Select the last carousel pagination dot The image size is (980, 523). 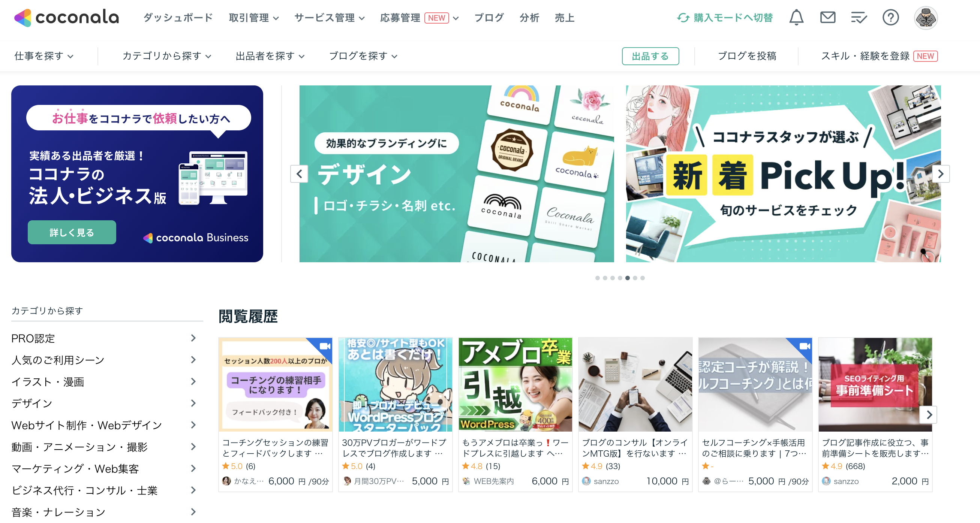pyautogui.click(x=642, y=278)
